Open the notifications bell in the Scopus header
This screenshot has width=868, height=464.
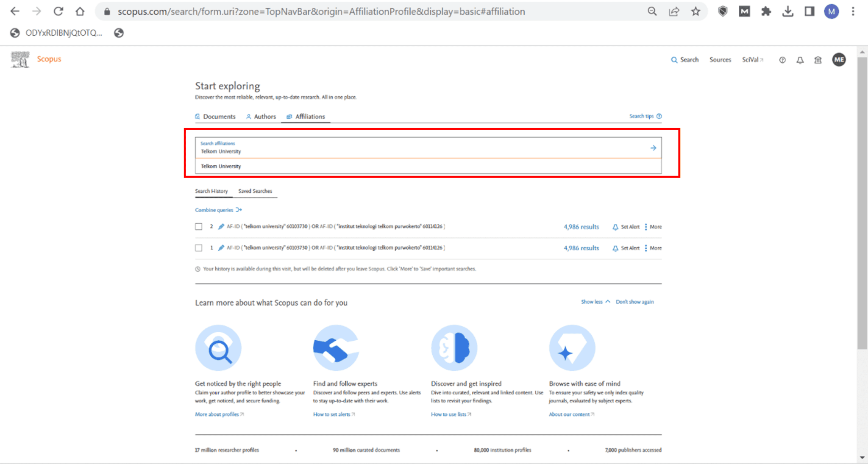point(800,60)
